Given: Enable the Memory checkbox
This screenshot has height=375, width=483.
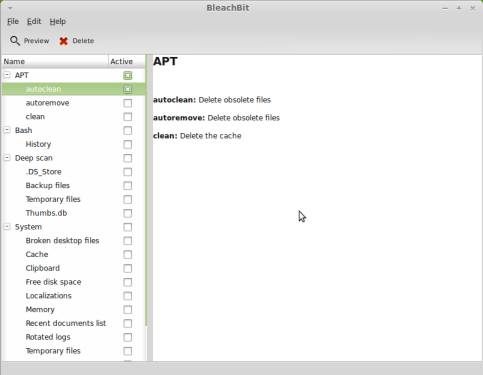Looking at the screenshot, I should point(127,310).
